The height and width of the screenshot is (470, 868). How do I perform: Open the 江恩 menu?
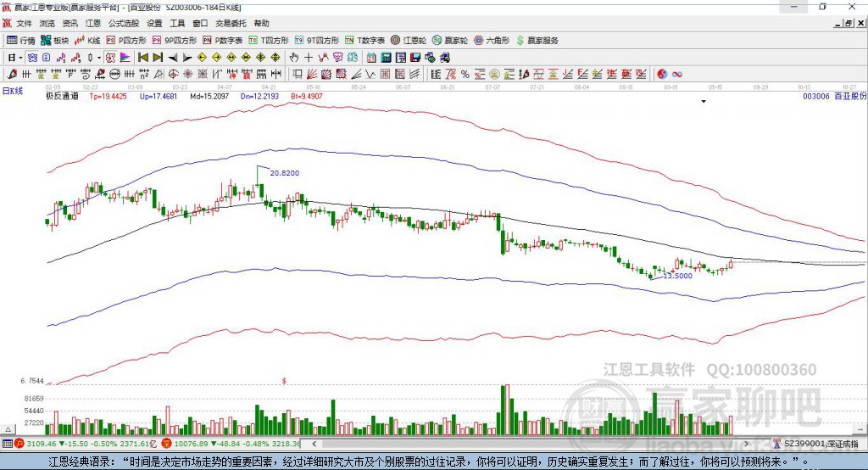[93, 23]
